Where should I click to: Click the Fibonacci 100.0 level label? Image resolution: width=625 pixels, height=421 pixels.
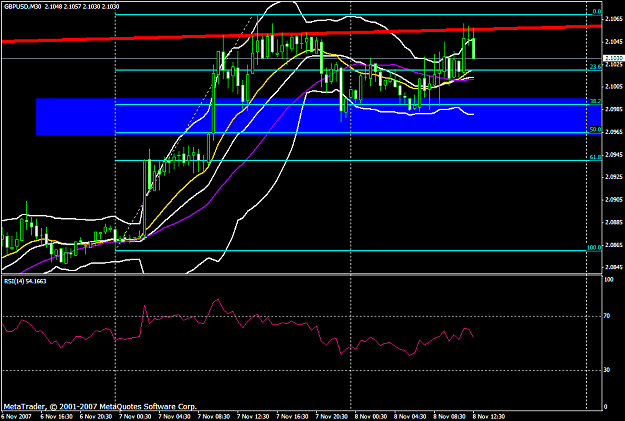click(594, 248)
